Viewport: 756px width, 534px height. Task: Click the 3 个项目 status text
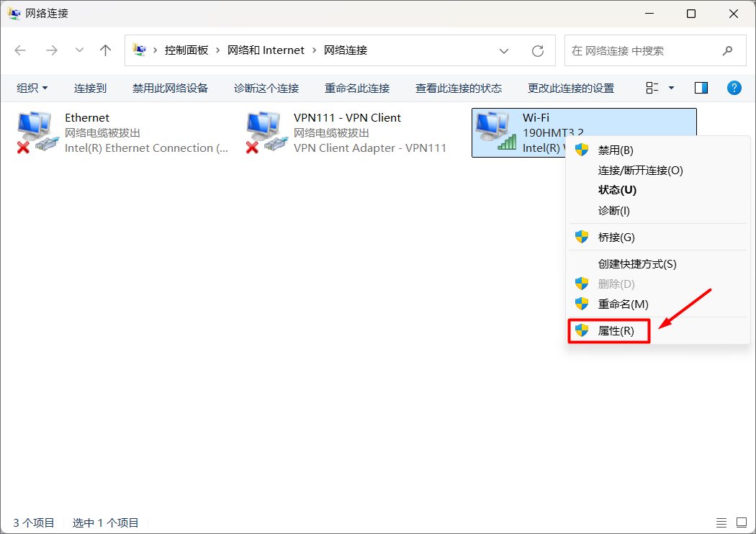pyautogui.click(x=33, y=523)
